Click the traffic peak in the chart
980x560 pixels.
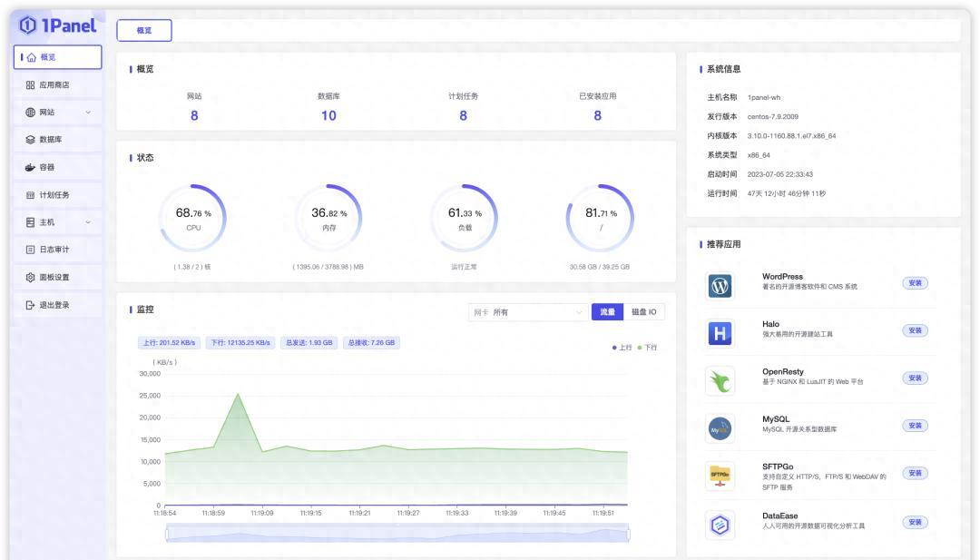point(238,395)
